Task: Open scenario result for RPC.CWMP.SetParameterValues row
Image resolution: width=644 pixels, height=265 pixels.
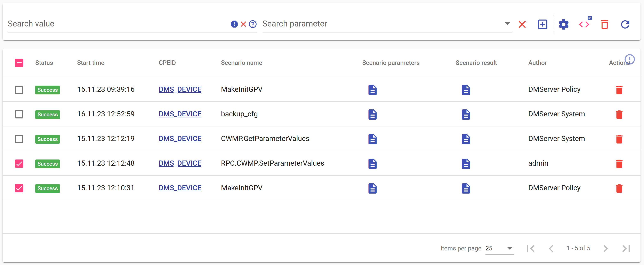Action: pyautogui.click(x=466, y=164)
